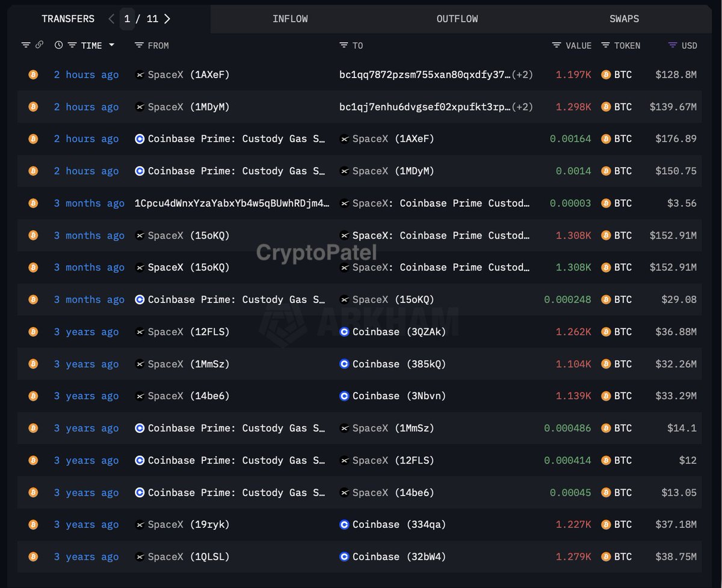Click the Coinbase logo beside 385kQ

pos(344,364)
